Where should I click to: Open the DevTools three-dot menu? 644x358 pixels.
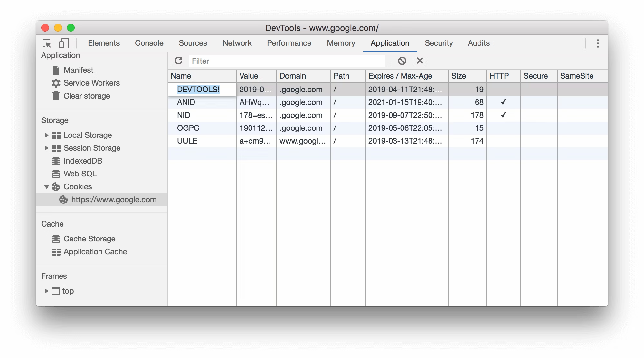coord(598,43)
